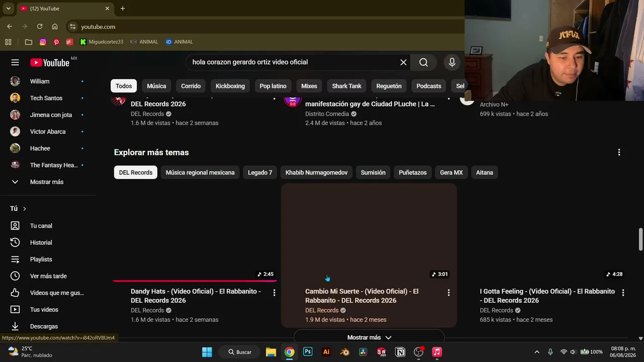This screenshot has height=362, width=644.
Task: Show hidden system tray icons
Action: point(537,352)
